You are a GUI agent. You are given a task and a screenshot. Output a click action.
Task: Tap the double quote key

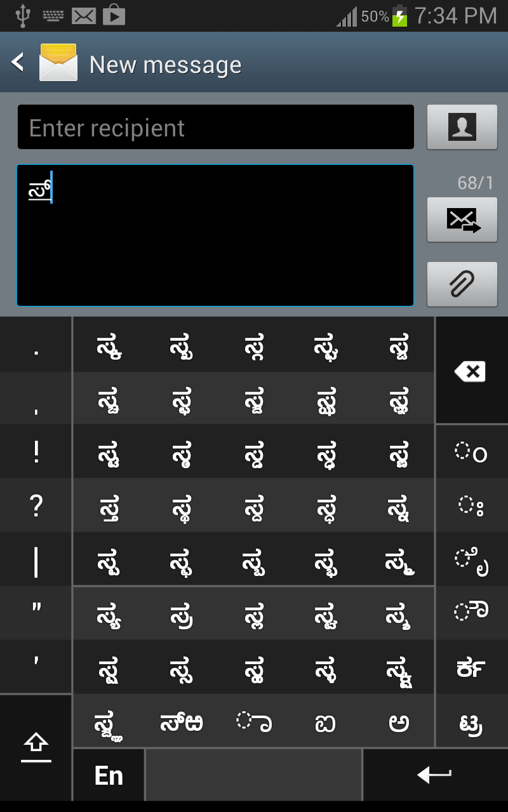36,613
